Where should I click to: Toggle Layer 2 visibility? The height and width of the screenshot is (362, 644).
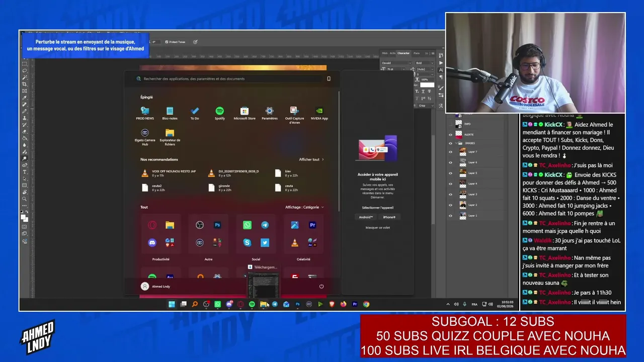point(450,205)
